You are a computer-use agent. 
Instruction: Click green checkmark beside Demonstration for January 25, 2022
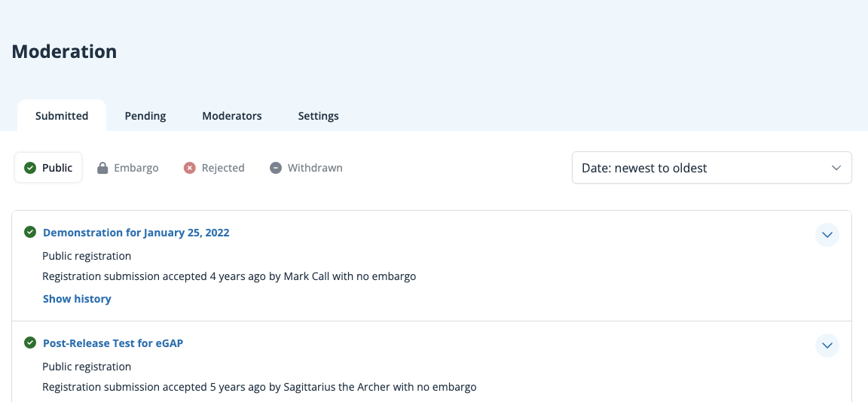pos(30,232)
